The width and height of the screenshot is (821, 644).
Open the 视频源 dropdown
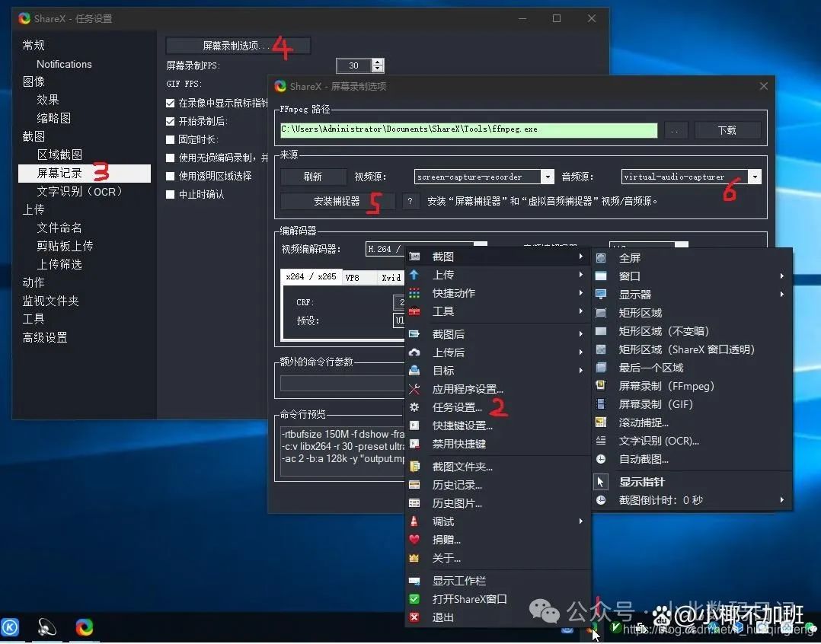pos(547,177)
